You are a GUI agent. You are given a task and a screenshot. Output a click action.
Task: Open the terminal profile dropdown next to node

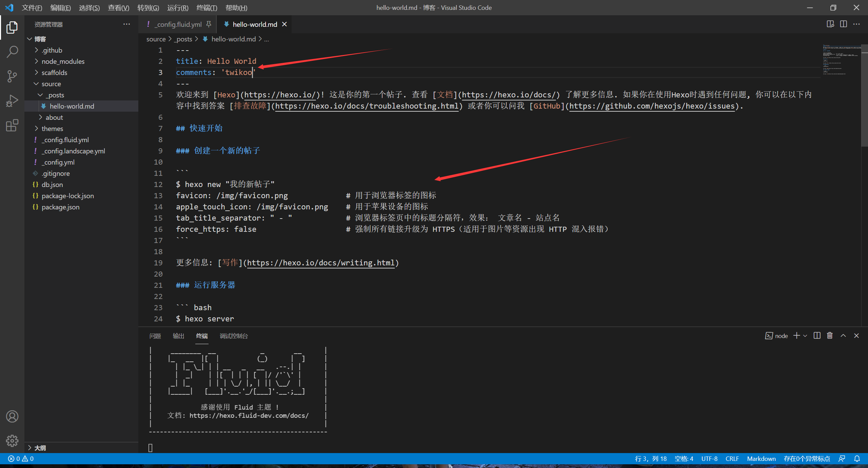pos(805,336)
